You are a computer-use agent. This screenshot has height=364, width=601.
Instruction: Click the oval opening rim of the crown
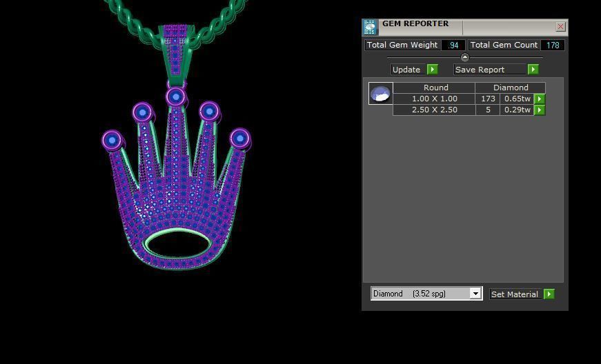[177, 244]
